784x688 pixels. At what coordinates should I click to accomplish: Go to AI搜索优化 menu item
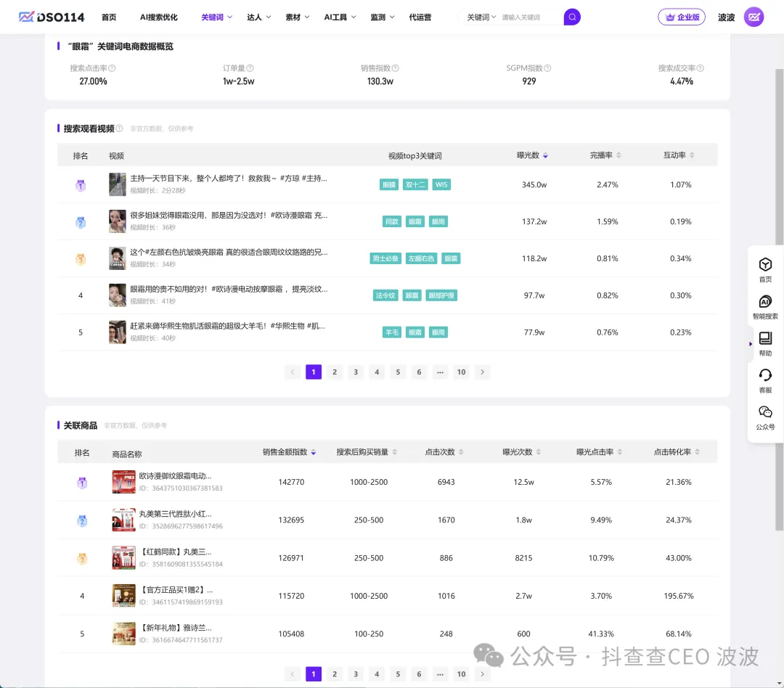(158, 17)
